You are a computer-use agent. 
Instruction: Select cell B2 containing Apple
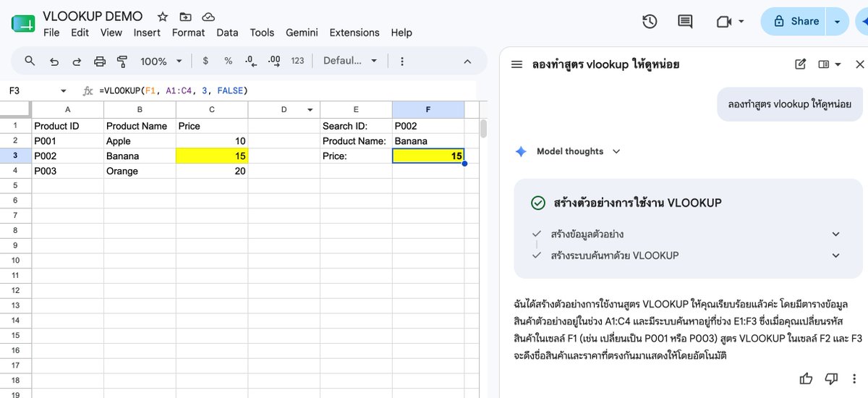pos(140,140)
